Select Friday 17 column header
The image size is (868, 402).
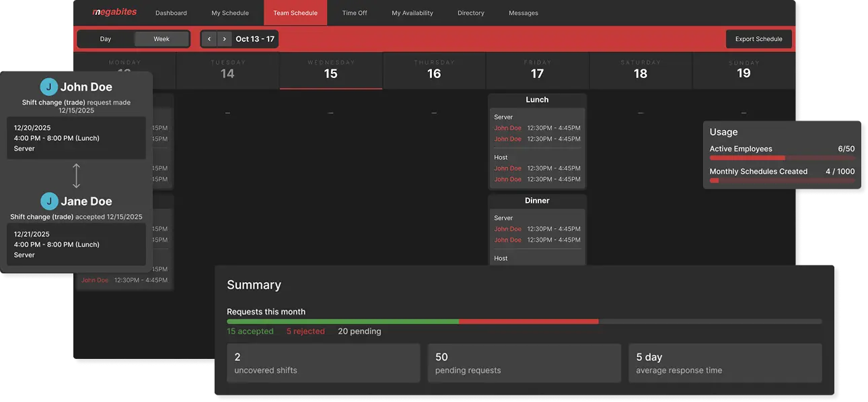(x=537, y=70)
